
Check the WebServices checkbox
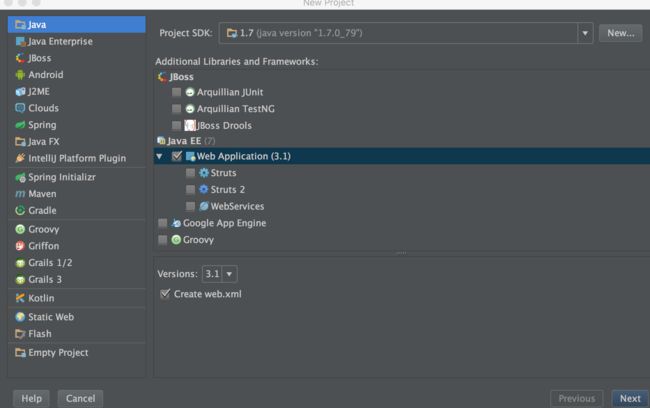click(x=190, y=206)
